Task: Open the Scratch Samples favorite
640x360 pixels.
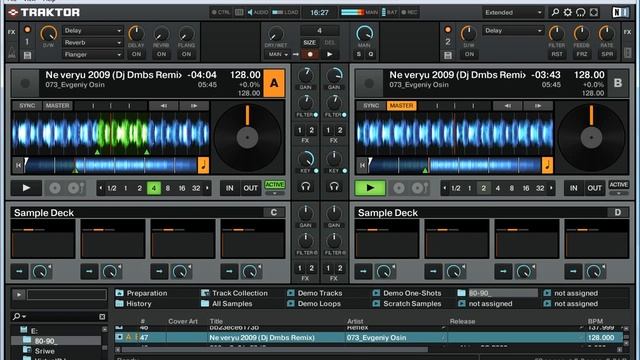Action: [407, 304]
